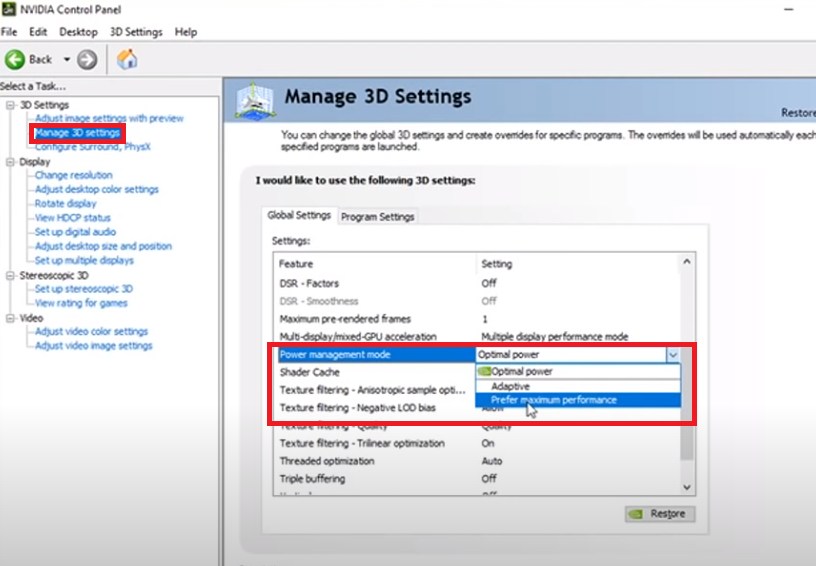Screen dimensions: 816x566
Task: Open the Desktop menu
Action: tap(78, 32)
